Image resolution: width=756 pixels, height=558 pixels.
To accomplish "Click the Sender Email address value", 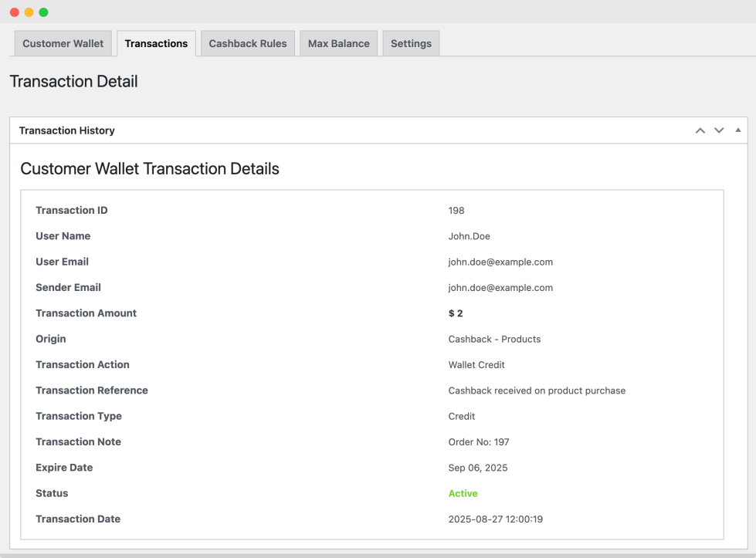I will coord(500,288).
